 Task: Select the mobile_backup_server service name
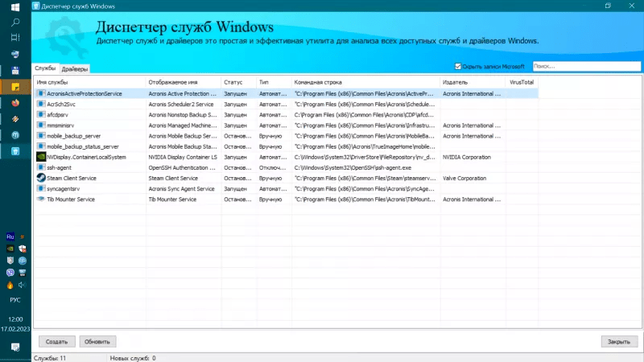coord(73,136)
